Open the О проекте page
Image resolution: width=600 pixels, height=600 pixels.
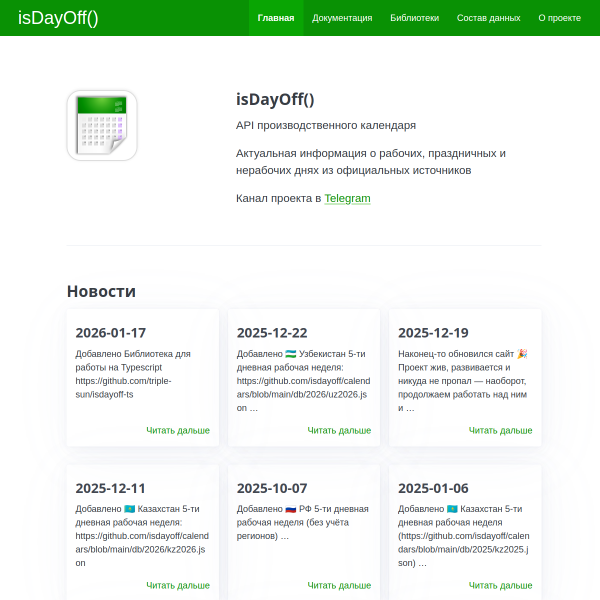pos(559,18)
